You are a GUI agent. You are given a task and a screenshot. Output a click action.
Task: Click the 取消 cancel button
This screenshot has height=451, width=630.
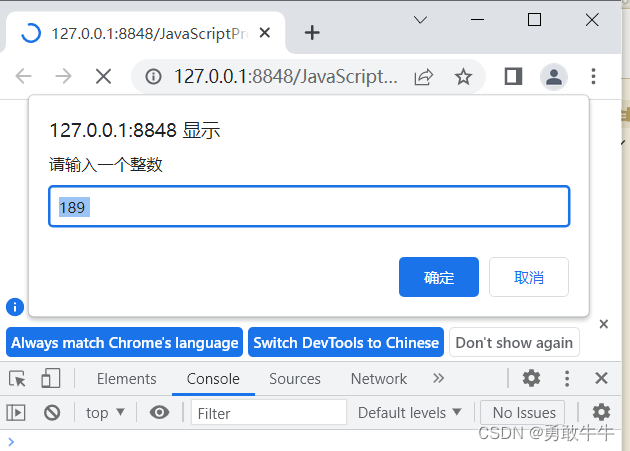pos(529,277)
